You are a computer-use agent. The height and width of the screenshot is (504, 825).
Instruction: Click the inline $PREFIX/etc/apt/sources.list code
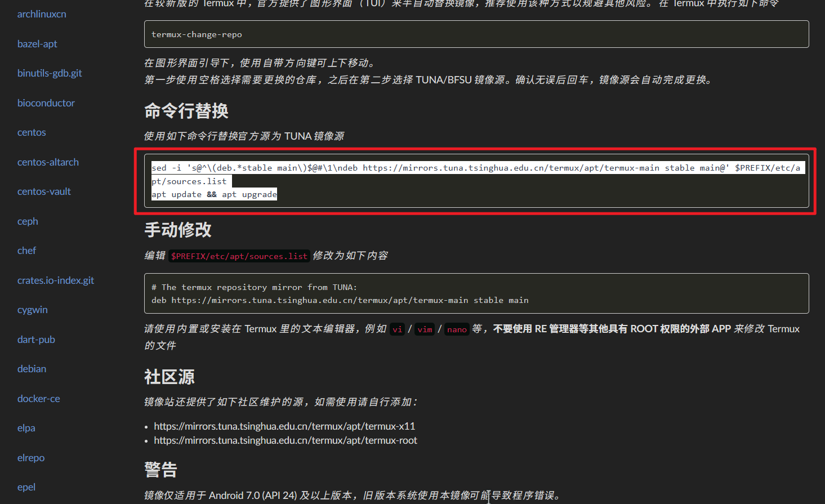(239, 256)
